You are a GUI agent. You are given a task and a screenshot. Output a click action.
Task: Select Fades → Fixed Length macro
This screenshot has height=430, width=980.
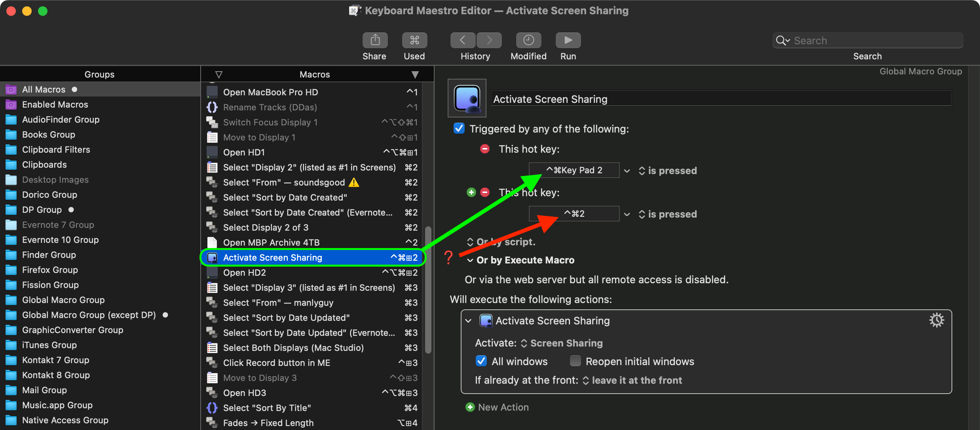(x=312, y=423)
